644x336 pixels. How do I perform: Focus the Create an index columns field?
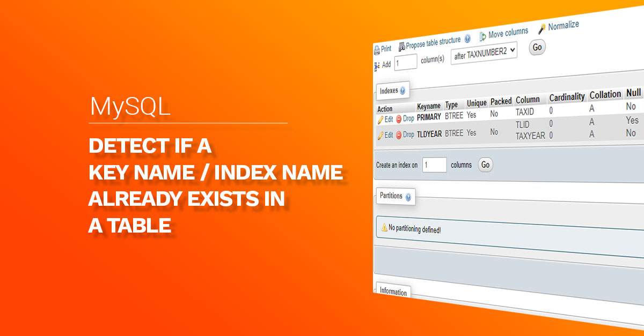point(435,165)
